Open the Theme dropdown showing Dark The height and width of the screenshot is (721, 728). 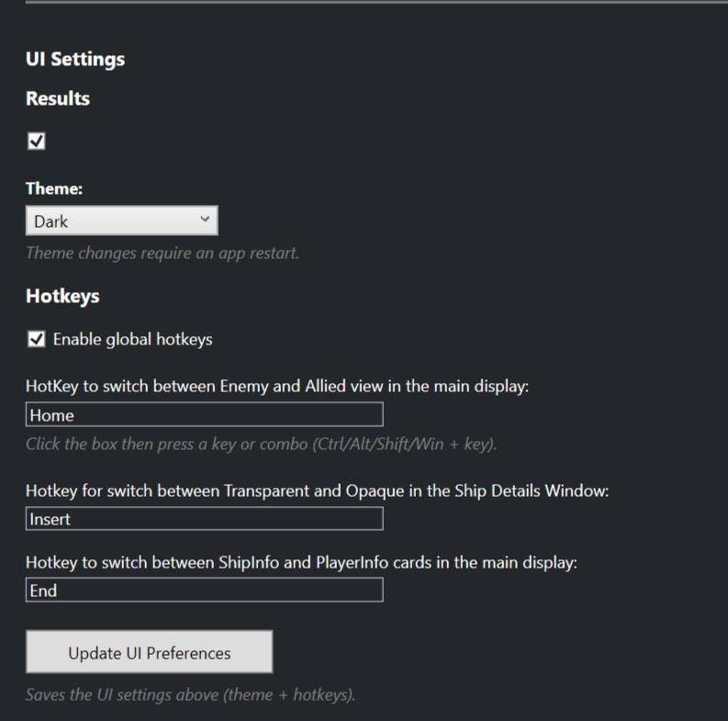(121, 220)
